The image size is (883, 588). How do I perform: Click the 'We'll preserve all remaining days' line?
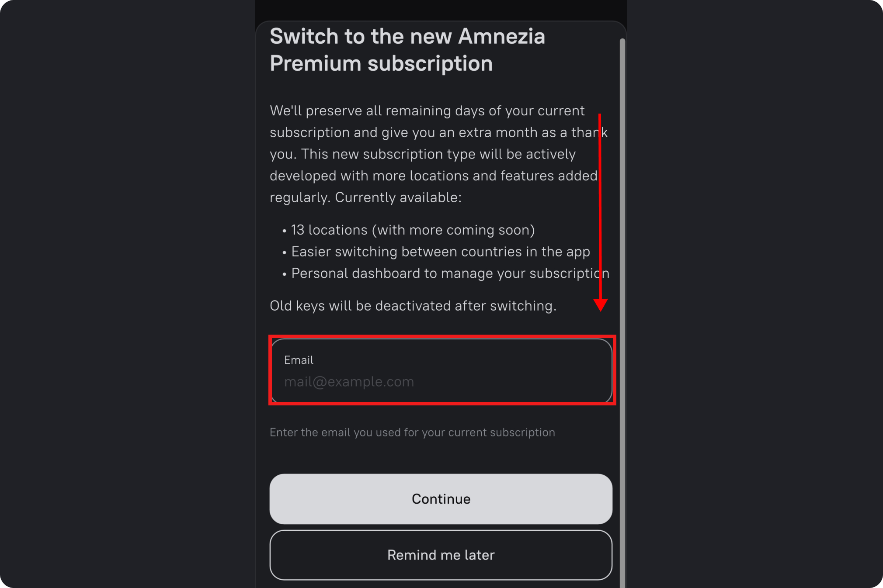click(x=427, y=111)
